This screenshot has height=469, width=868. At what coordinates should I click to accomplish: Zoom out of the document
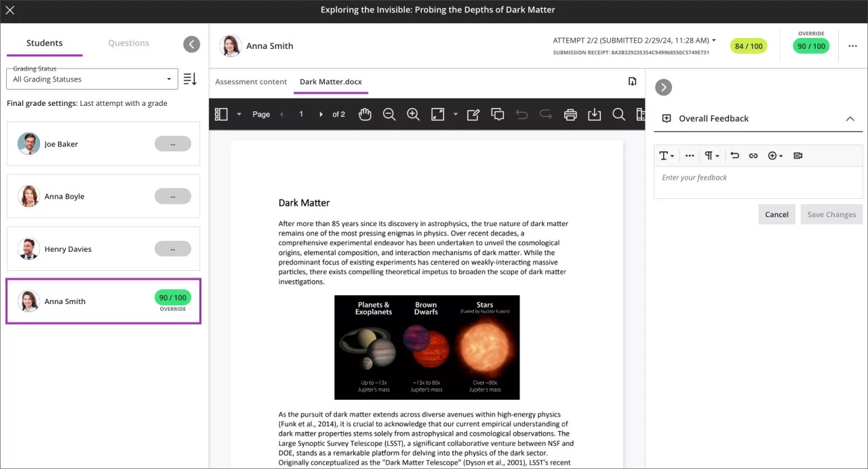[389, 115]
